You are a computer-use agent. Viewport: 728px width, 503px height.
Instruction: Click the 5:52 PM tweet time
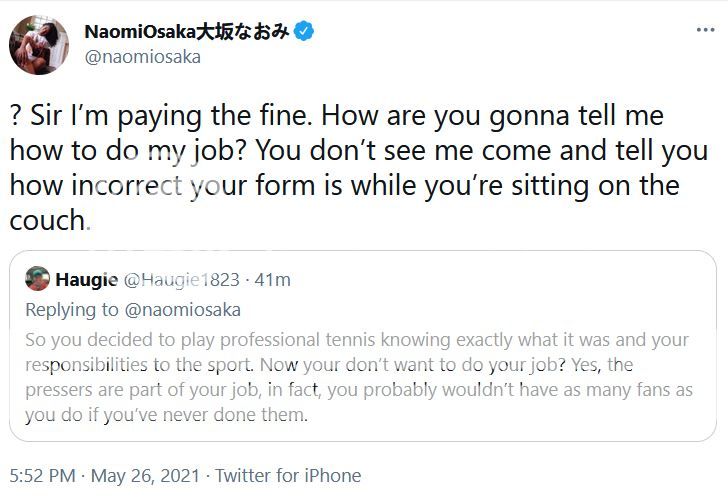[x=42, y=476]
